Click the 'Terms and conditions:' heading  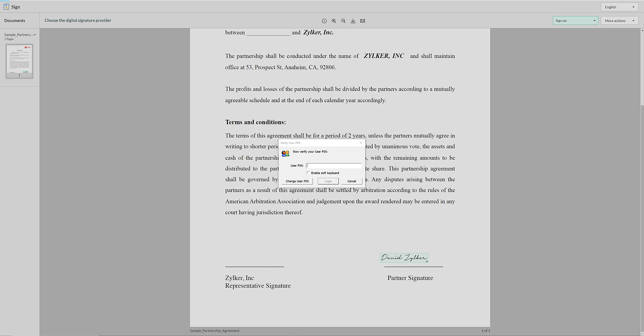pos(255,122)
